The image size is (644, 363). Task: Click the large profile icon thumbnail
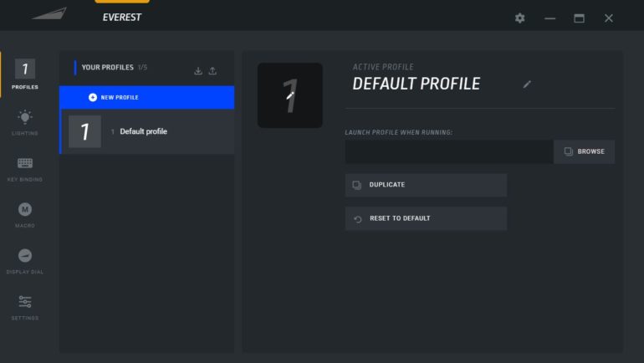[x=289, y=95]
